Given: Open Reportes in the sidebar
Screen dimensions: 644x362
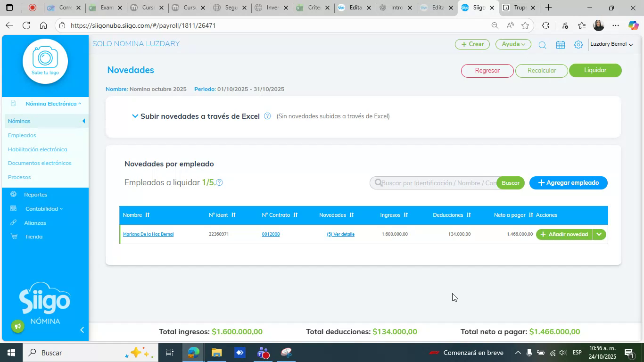Looking at the screenshot, I should tap(35, 195).
